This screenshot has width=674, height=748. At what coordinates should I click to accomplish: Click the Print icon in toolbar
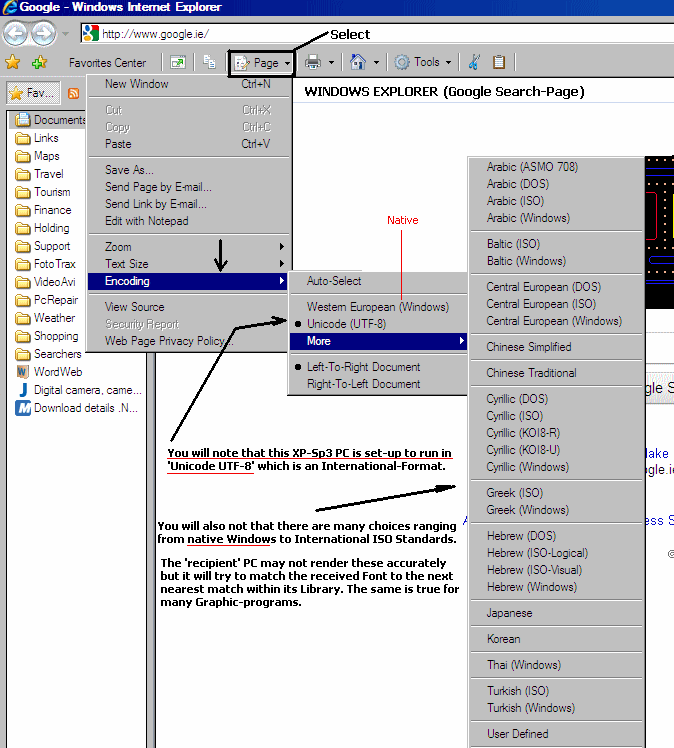313,62
